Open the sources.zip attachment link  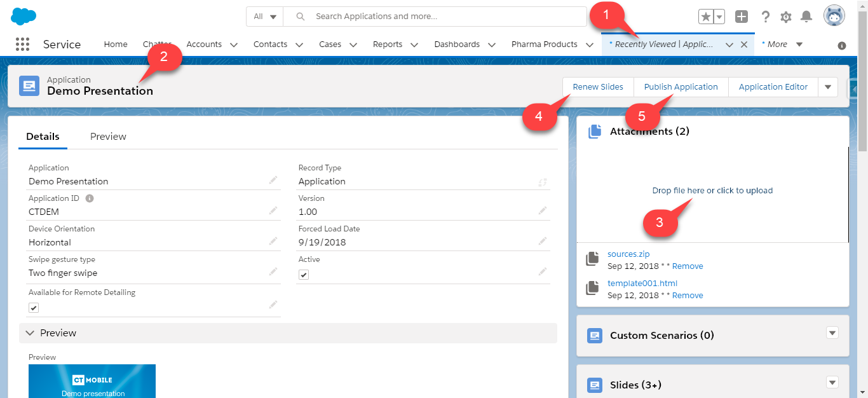[628, 254]
